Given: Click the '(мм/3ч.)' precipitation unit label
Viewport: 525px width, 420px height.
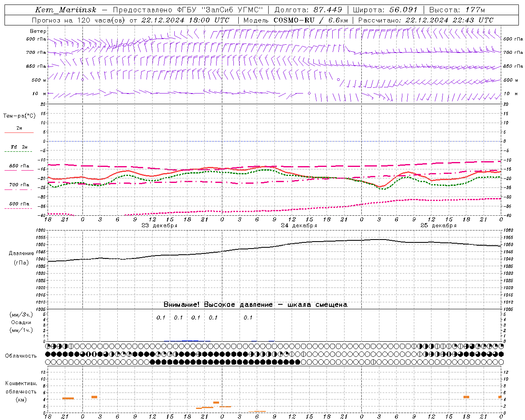Looking at the screenshot, I should point(21,315).
